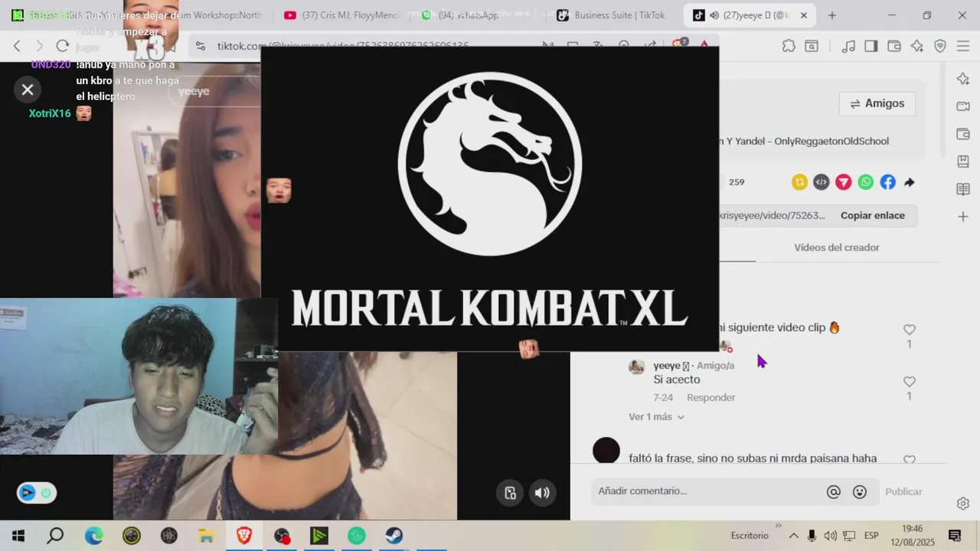Open Brave Talk camera icon in sidebar

click(963, 106)
